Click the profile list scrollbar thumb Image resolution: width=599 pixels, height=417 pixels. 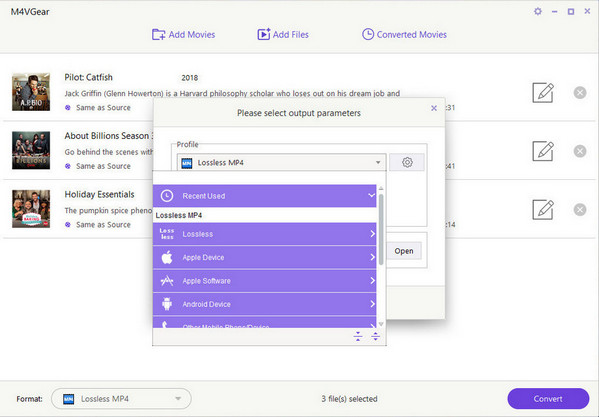(x=381, y=230)
